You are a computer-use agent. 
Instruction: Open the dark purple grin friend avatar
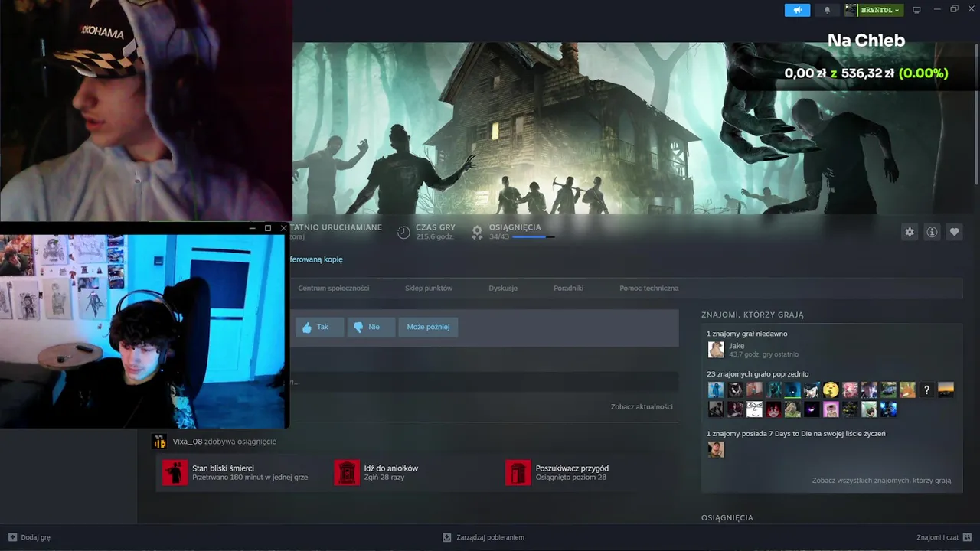(812, 409)
